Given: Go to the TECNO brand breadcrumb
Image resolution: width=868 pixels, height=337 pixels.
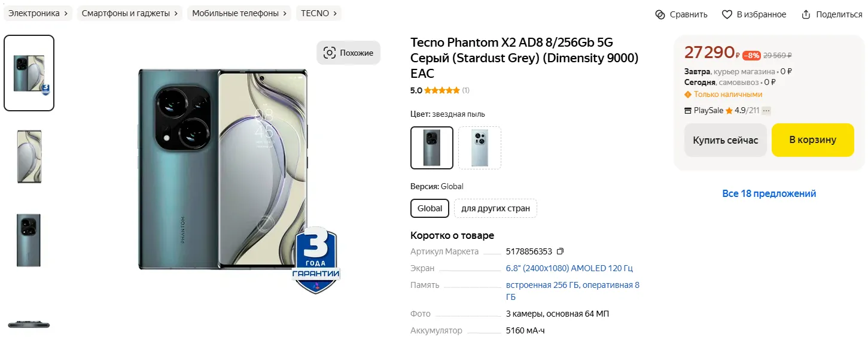Looking at the screenshot, I should [x=319, y=13].
